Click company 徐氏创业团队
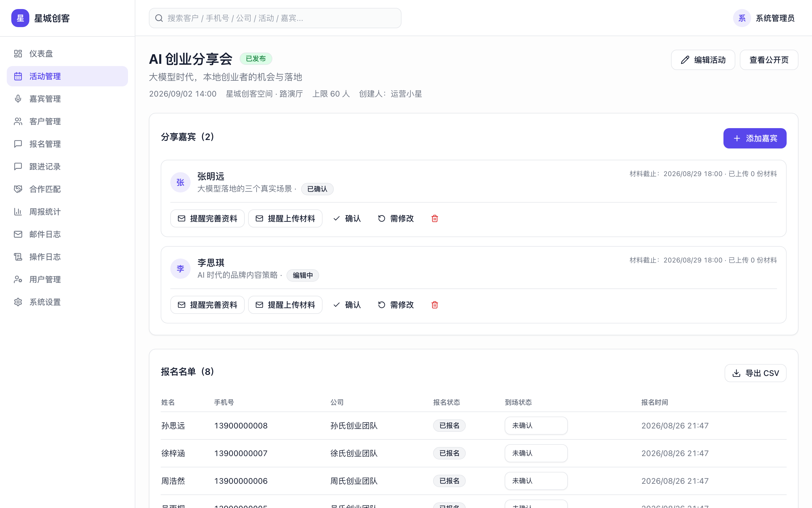 354,453
